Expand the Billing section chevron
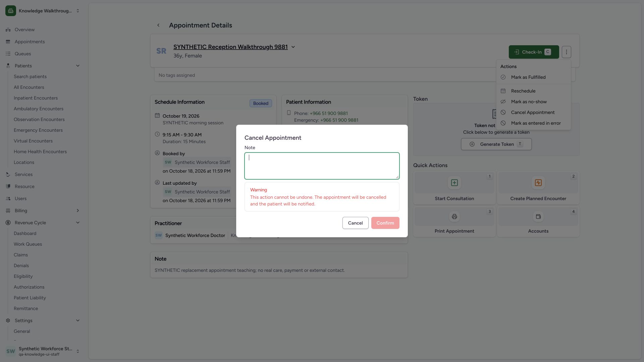Image resolution: width=644 pixels, height=362 pixels. tap(78, 210)
